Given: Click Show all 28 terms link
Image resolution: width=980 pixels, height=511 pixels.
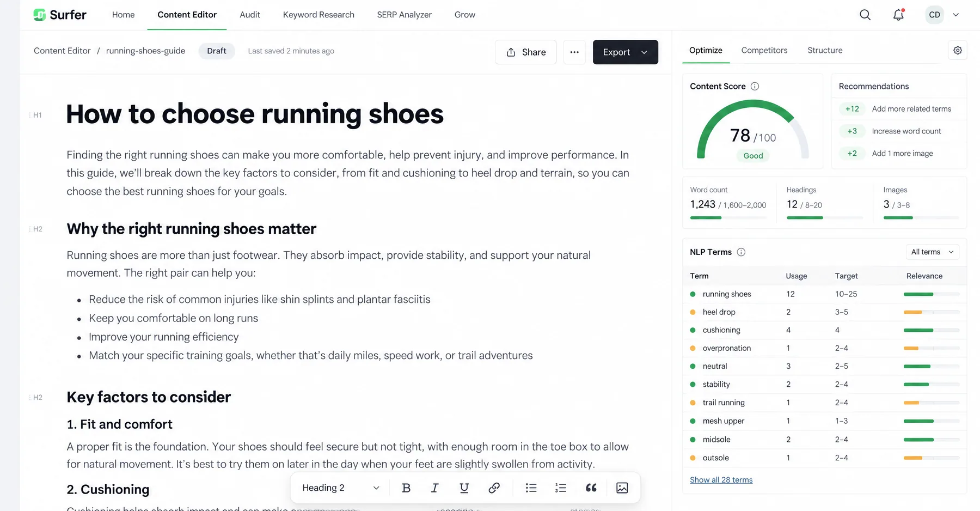Looking at the screenshot, I should [x=721, y=480].
